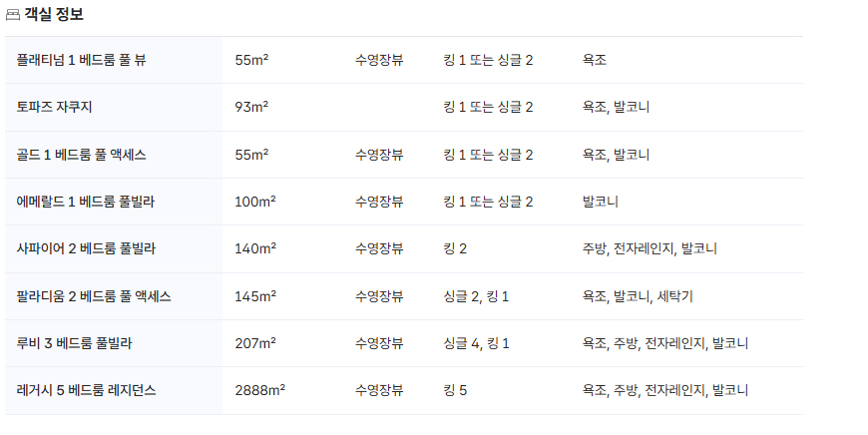Image resolution: width=868 pixels, height=435 pixels.
Task: Click the 킹 2 bed configuration cell
Action: [455, 248]
